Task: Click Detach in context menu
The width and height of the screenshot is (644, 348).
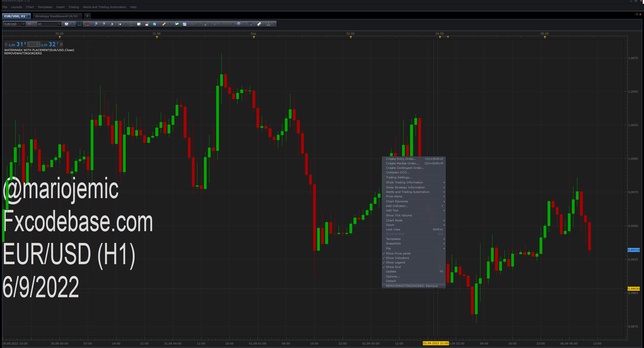Action: [414, 281]
